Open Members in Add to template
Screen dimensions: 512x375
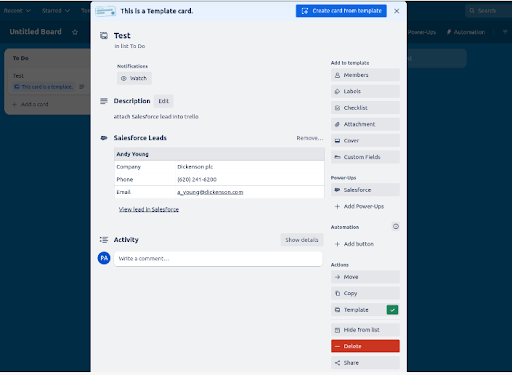[365, 75]
